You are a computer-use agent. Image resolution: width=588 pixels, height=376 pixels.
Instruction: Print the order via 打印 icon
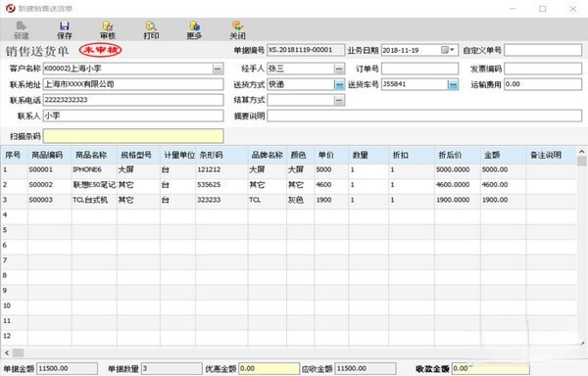click(151, 30)
